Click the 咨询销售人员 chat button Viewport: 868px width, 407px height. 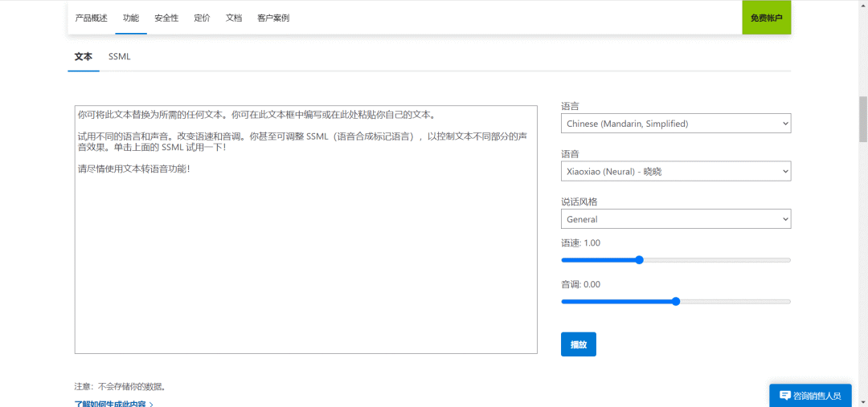810,396
